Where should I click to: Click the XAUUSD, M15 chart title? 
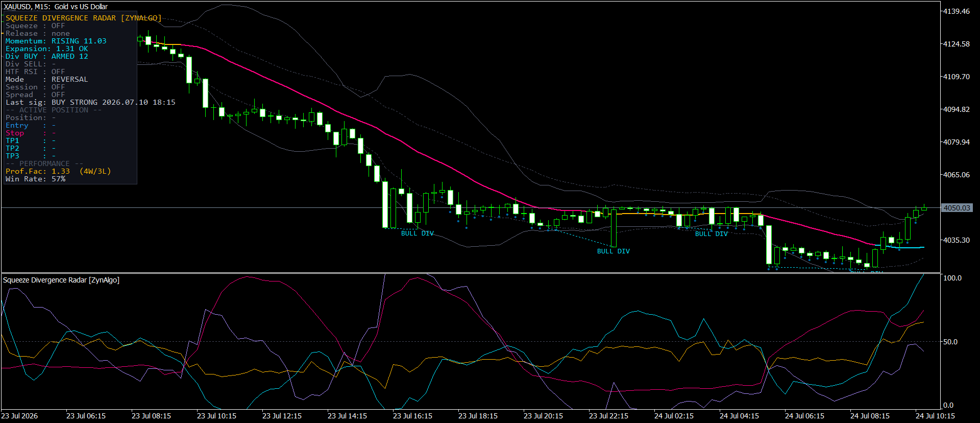56,7
